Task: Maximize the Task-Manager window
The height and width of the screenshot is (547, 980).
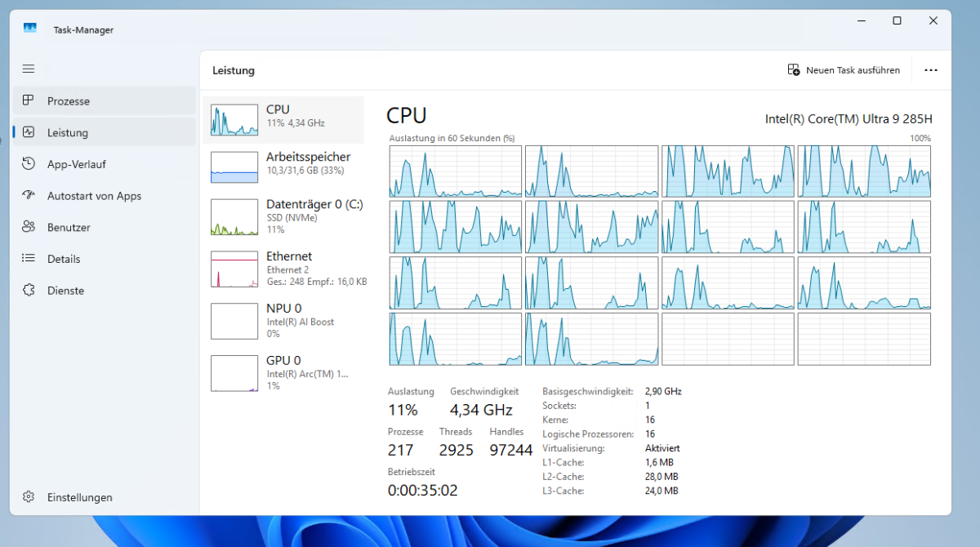Action: pos(897,21)
